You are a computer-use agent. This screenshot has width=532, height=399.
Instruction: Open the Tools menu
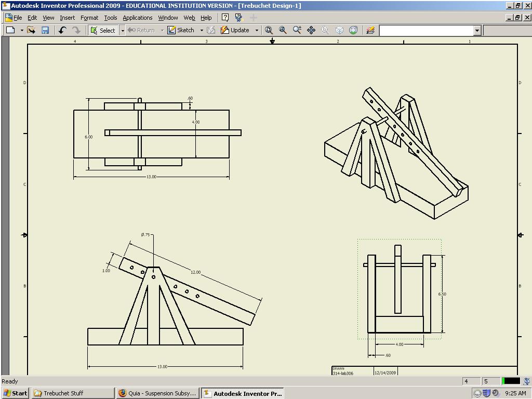[110, 17]
